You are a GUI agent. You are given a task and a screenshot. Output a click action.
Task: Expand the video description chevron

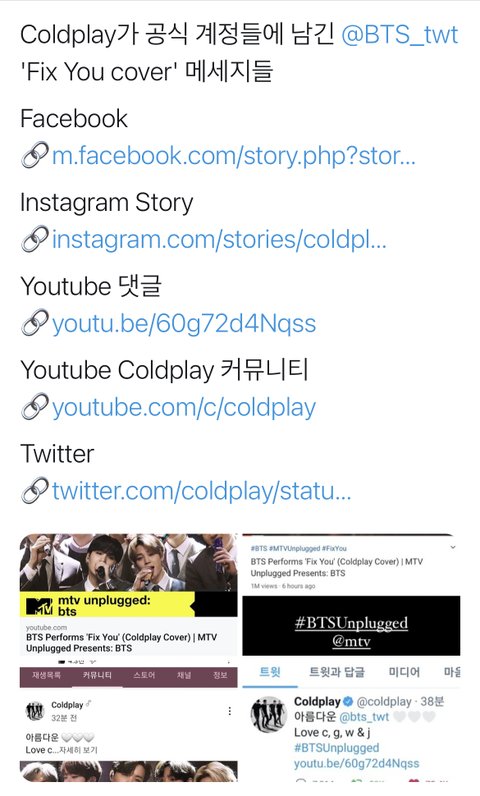453,548
